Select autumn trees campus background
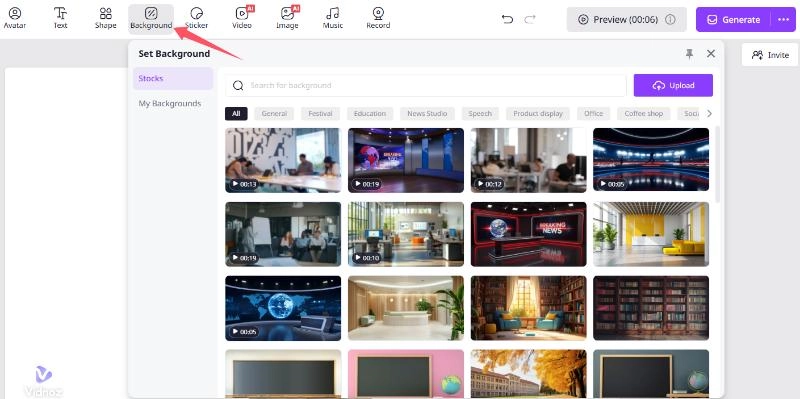 tap(529, 373)
